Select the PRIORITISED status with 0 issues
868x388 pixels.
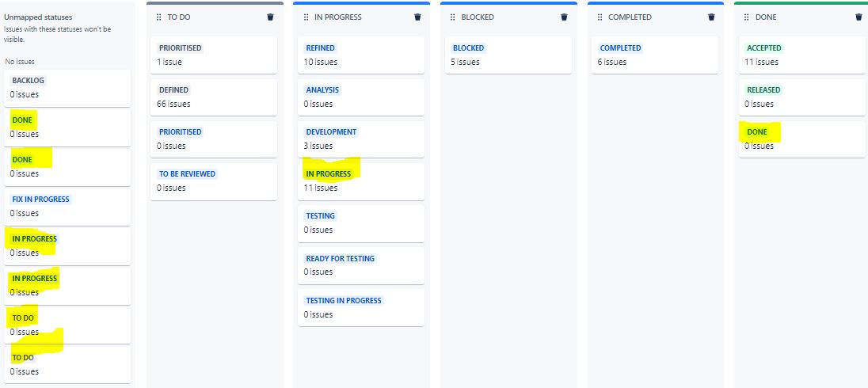[x=214, y=139]
